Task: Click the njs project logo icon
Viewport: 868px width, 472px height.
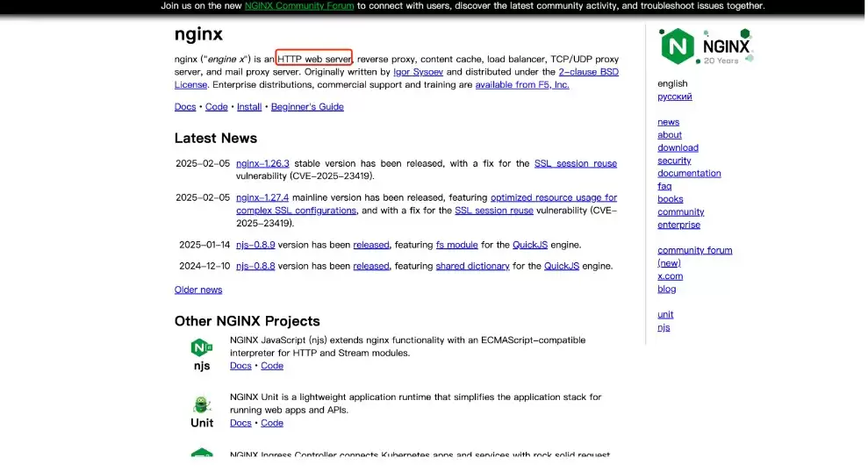Action: click(202, 347)
